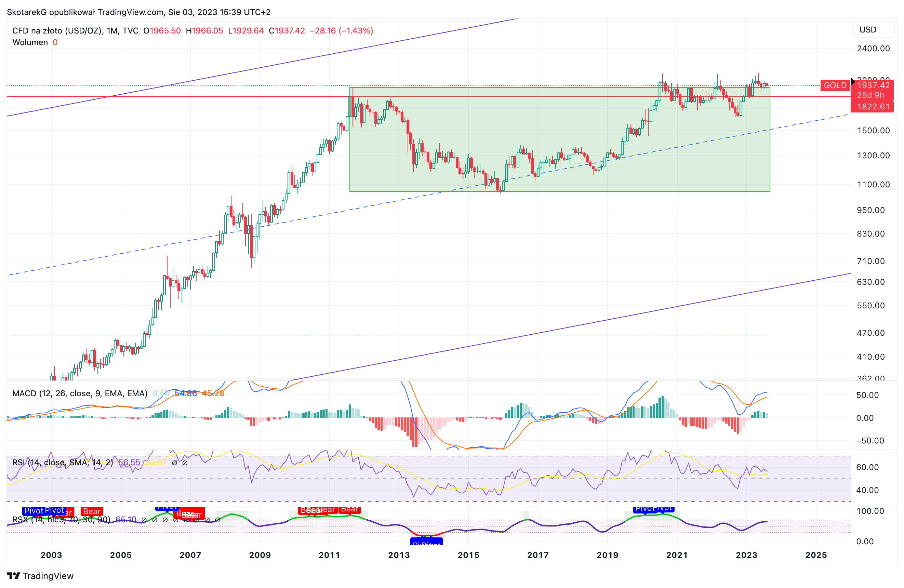The height and width of the screenshot is (588, 904).
Task: Click the 2017 label on time axis
Action: point(538,555)
